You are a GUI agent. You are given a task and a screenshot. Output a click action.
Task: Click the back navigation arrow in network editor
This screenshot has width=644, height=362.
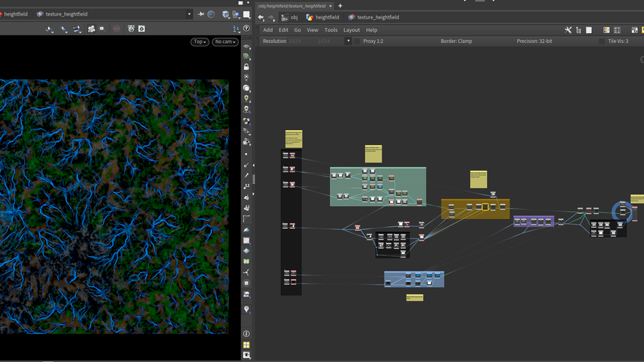point(260,17)
